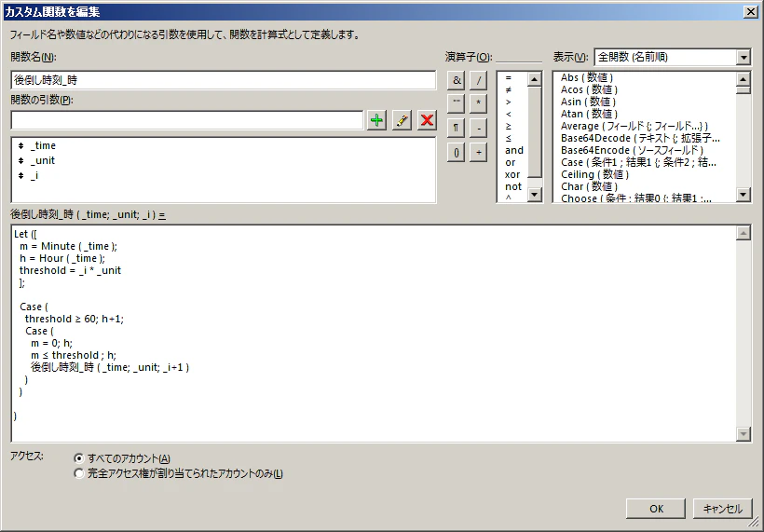
Task: Select Atan ( 数値 ) function
Action: pos(589,114)
